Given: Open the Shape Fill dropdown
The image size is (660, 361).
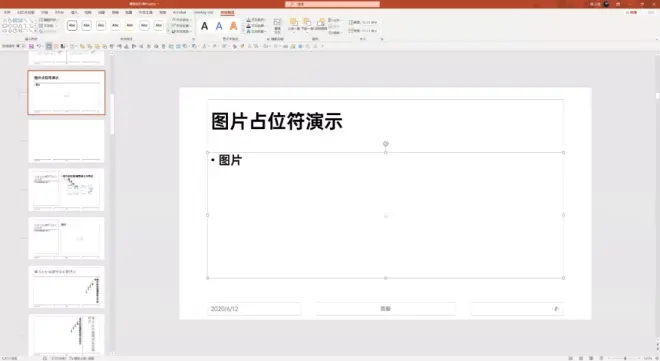Looking at the screenshot, I should pos(182,20).
